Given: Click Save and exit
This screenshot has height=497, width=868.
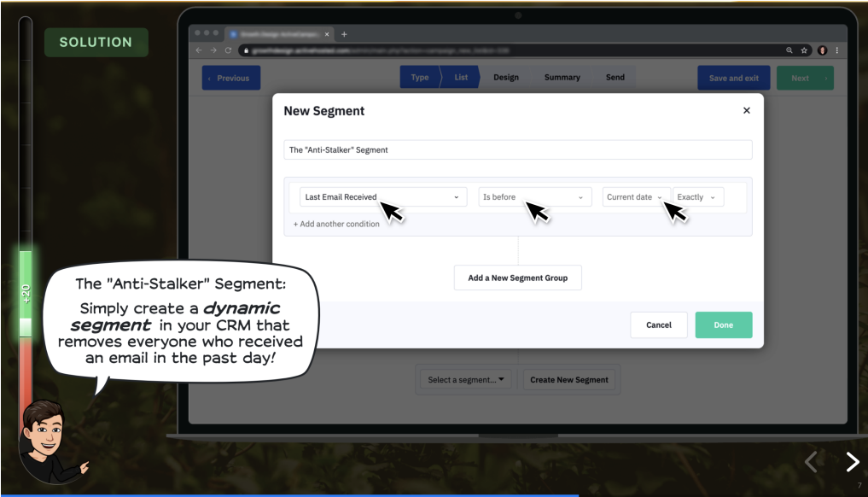Looking at the screenshot, I should (x=733, y=78).
